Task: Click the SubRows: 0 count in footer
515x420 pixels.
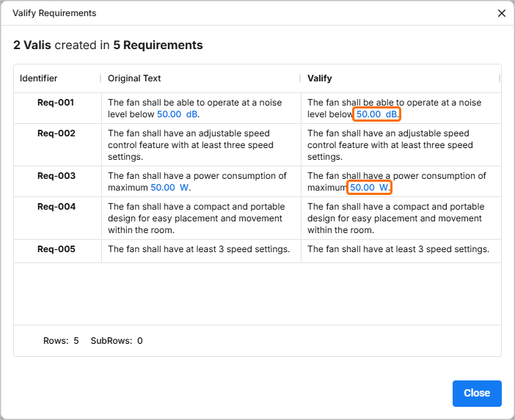Action: point(117,341)
